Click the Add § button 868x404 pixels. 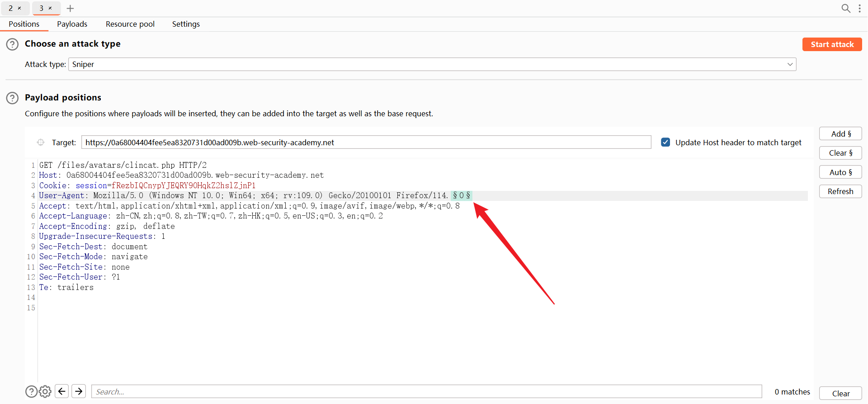(840, 134)
